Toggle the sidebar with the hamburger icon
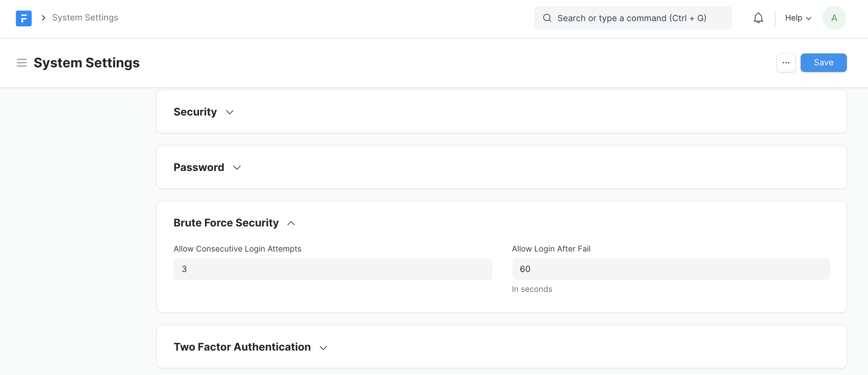The width and height of the screenshot is (868, 375). [x=21, y=63]
